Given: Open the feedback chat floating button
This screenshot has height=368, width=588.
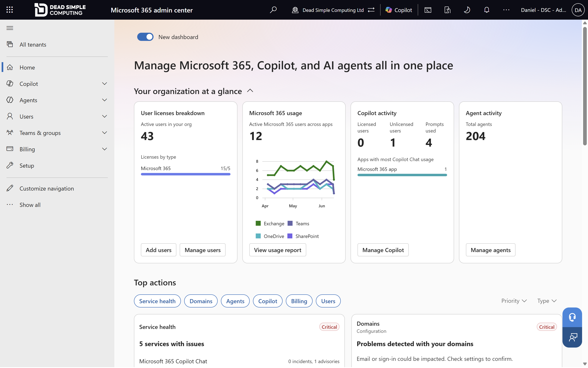Looking at the screenshot, I should [x=572, y=337].
